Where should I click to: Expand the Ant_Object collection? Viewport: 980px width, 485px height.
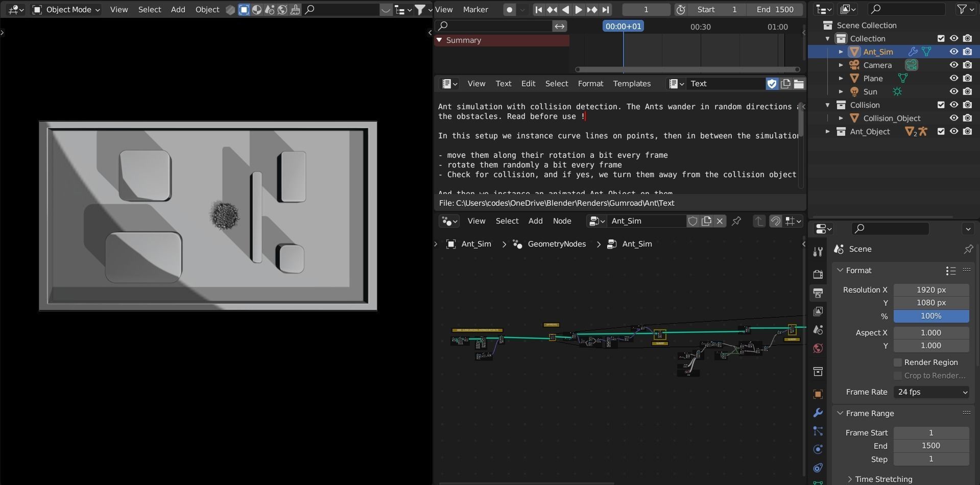(x=827, y=131)
